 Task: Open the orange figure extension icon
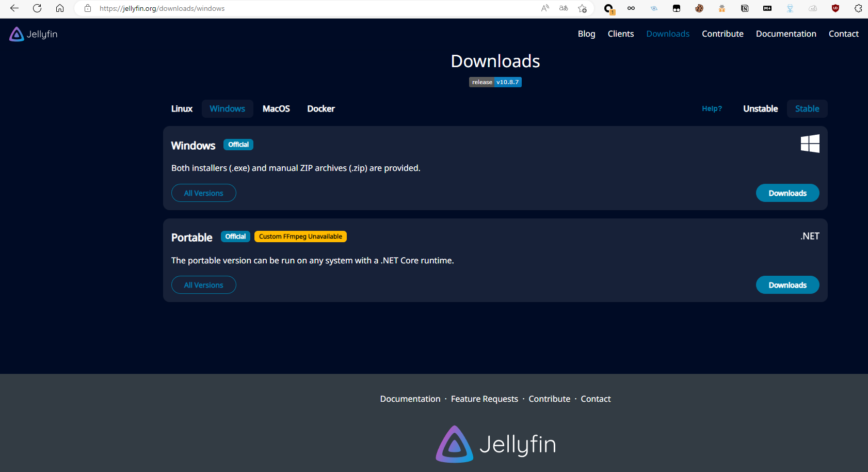tap(722, 8)
